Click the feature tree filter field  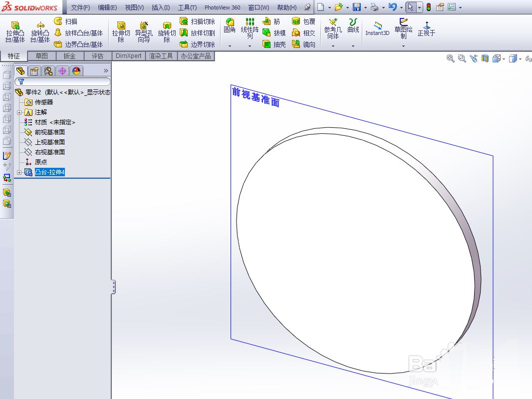coord(62,81)
